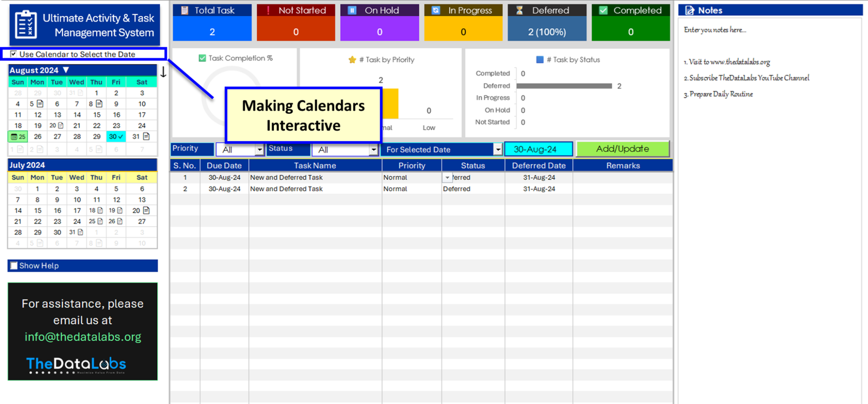Click the Deferred hourglass icon

point(519,10)
